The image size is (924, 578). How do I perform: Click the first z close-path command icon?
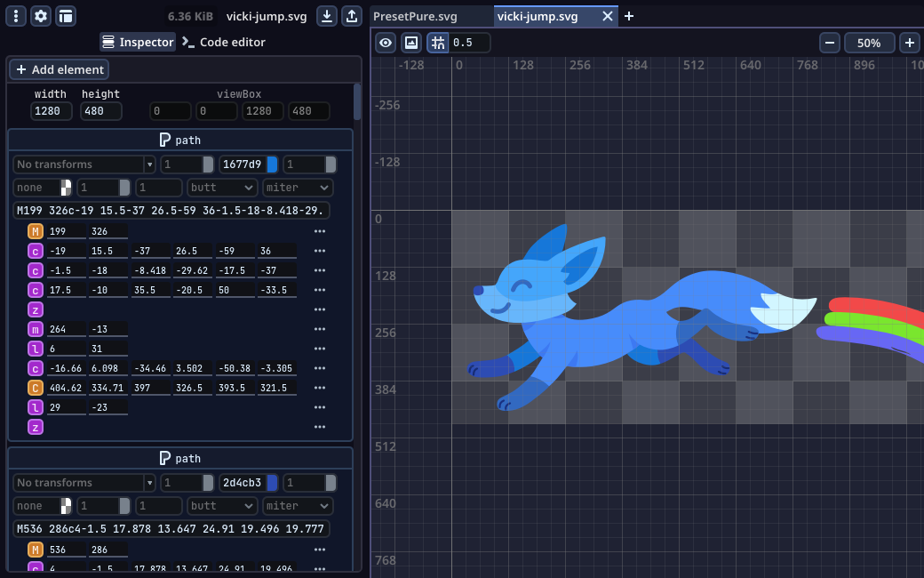(x=36, y=309)
